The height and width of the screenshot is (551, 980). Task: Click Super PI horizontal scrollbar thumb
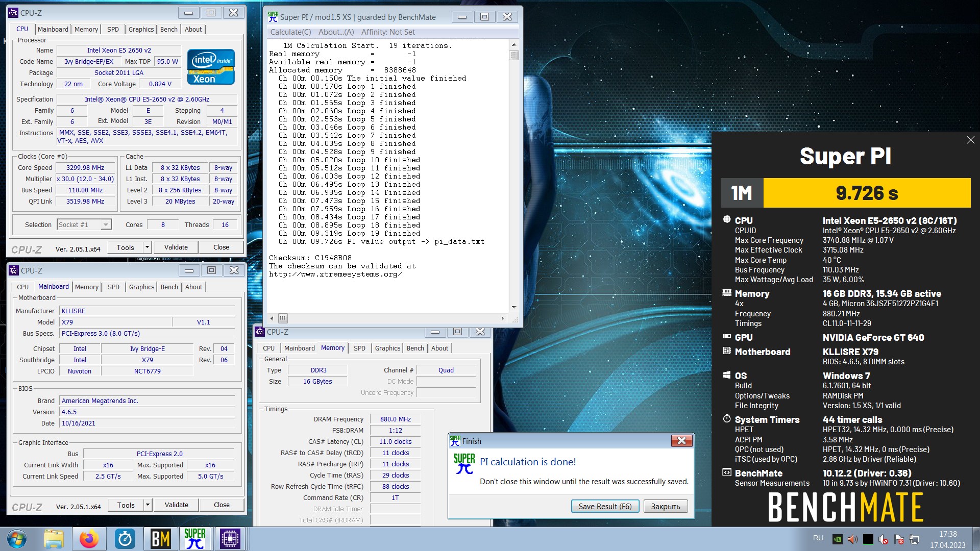[x=283, y=318]
